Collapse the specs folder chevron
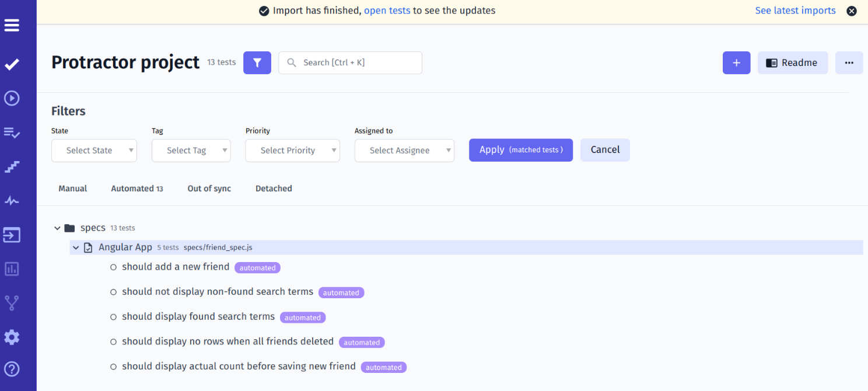 [x=57, y=228]
